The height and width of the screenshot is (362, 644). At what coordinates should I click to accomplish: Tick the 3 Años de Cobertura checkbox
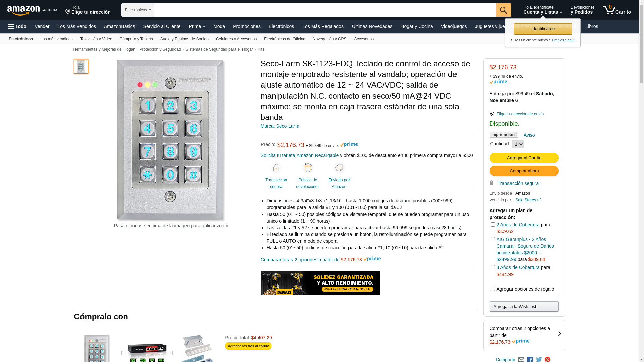[493, 267]
